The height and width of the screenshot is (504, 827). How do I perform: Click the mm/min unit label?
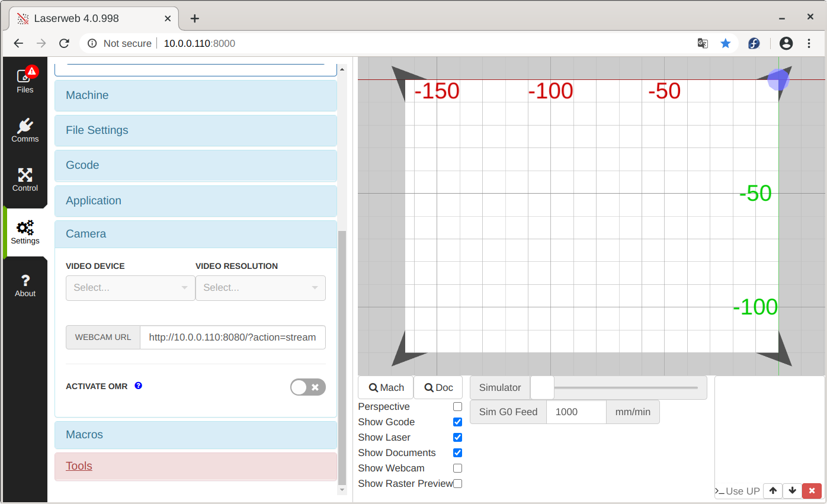coord(633,412)
